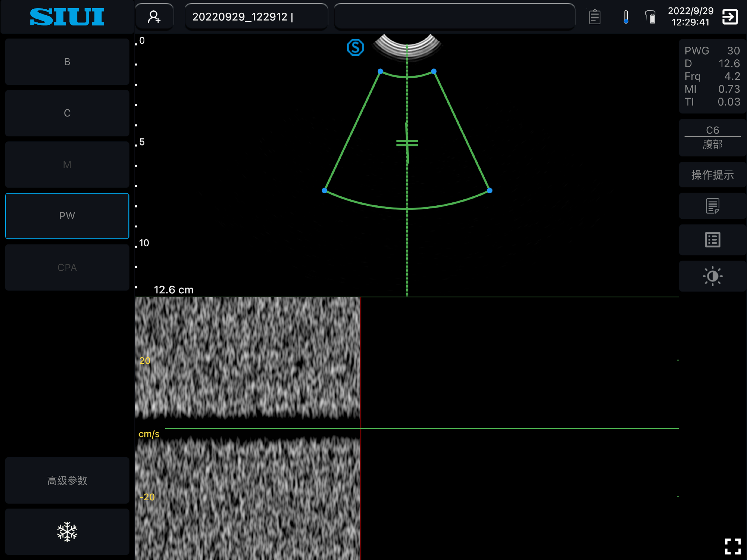Click the 12.6 cm depth label

[174, 290]
